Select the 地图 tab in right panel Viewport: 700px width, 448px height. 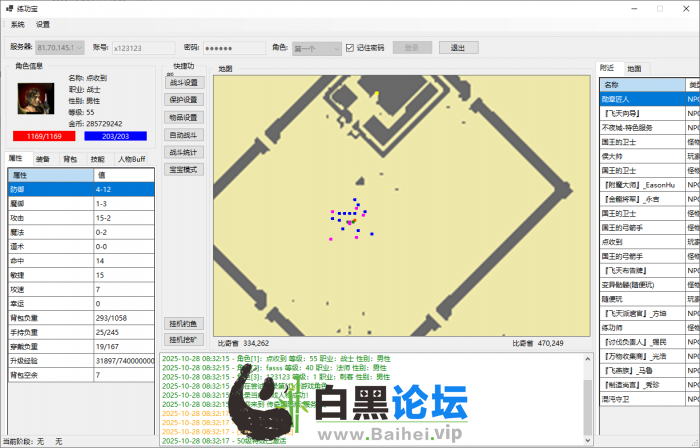[x=634, y=69]
